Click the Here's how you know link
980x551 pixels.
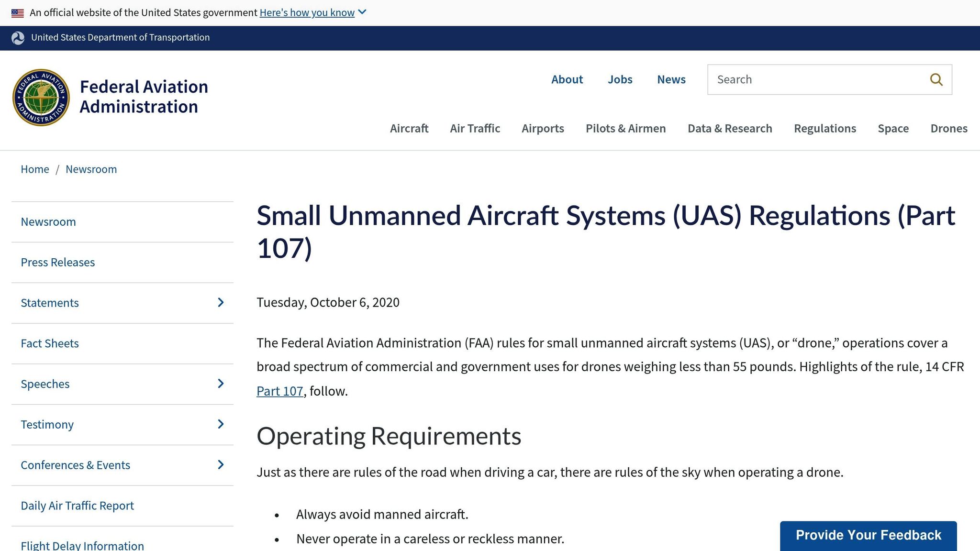(x=307, y=12)
